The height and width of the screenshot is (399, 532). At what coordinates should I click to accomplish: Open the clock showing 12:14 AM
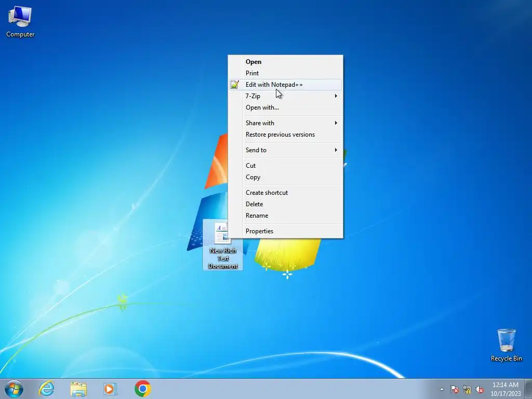pos(506,385)
